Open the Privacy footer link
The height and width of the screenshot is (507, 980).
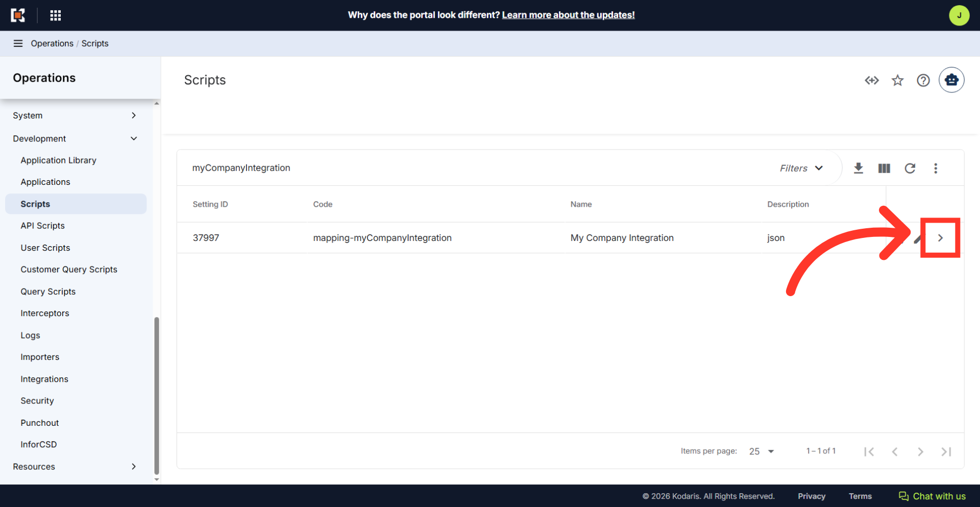tap(812, 496)
